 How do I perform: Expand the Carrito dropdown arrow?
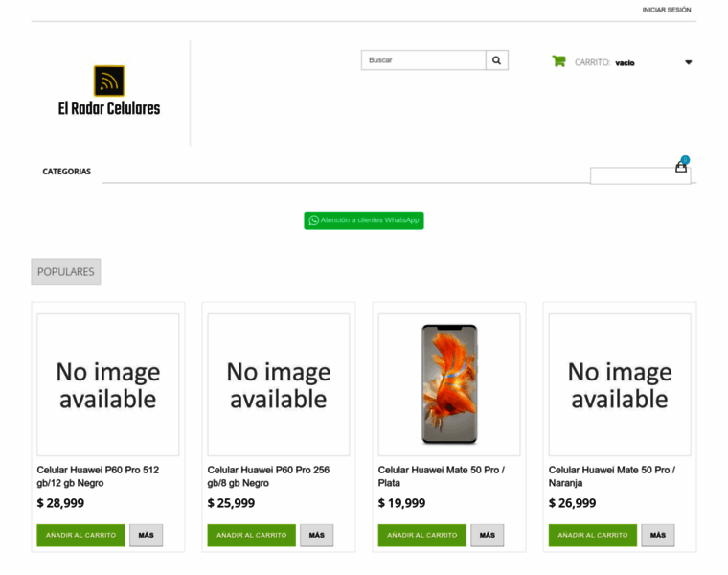688,62
